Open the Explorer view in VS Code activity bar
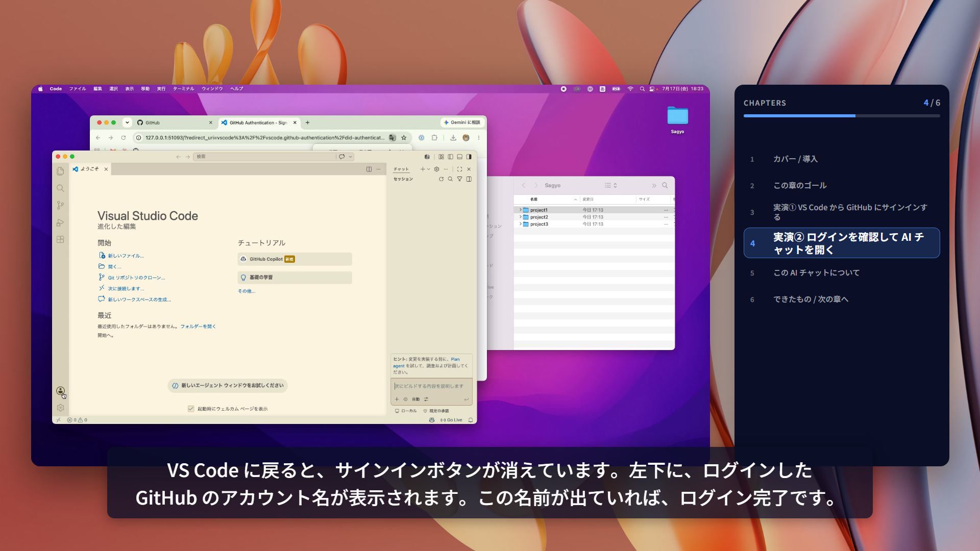The image size is (980, 551). click(x=60, y=171)
